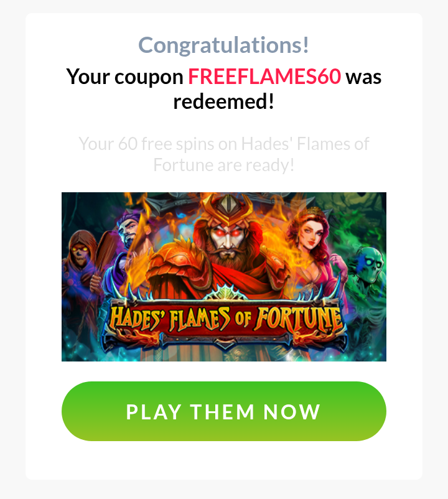This screenshot has width=448, height=499.
Task: Click the golden Hades' Flames of Fortune logo
Action: pos(226,319)
